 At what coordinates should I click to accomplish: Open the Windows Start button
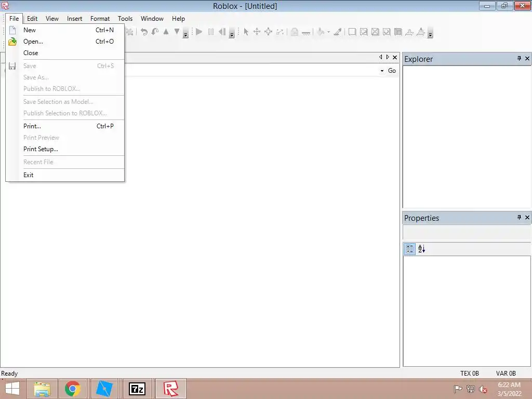pyautogui.click(x=12, y=389)
